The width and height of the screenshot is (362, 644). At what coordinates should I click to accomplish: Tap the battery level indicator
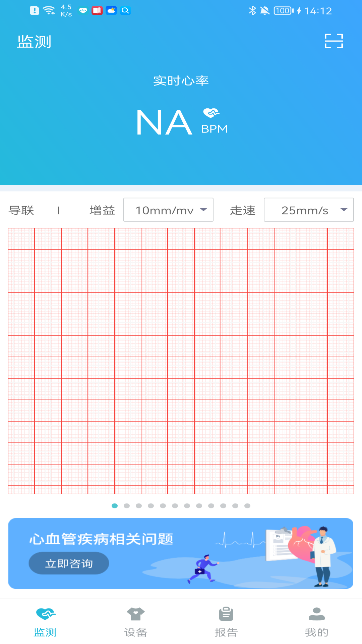[x=283, y=11]
